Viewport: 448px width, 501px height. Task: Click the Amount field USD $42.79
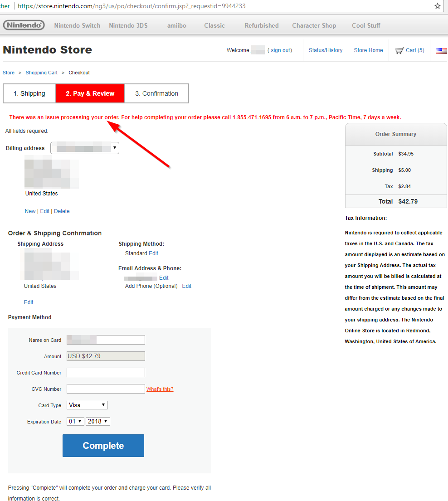point(106,356)
